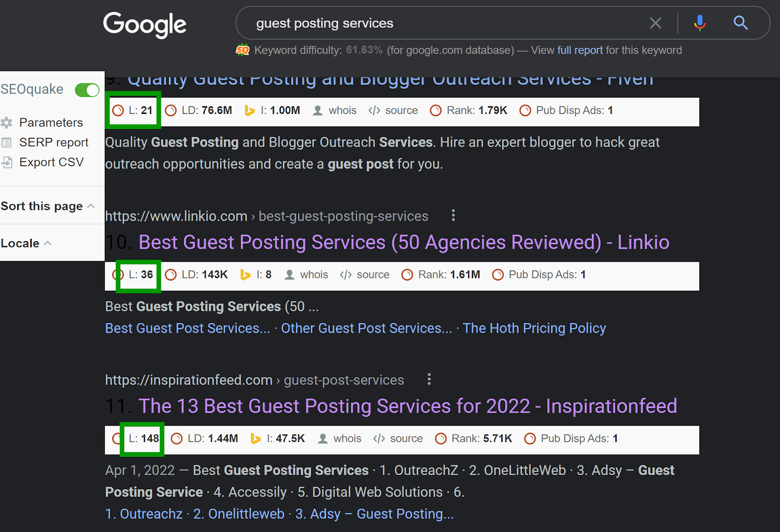The image size is (780, 532).
Task: Open the three-dot menu next to the inspirationfeed.com URL
Action: coord(429,380)
